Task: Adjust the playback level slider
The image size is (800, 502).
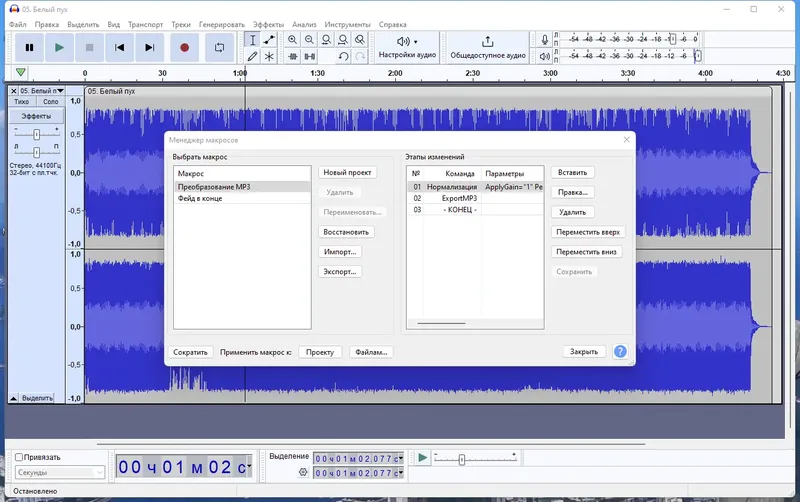Action: point(697,56)
